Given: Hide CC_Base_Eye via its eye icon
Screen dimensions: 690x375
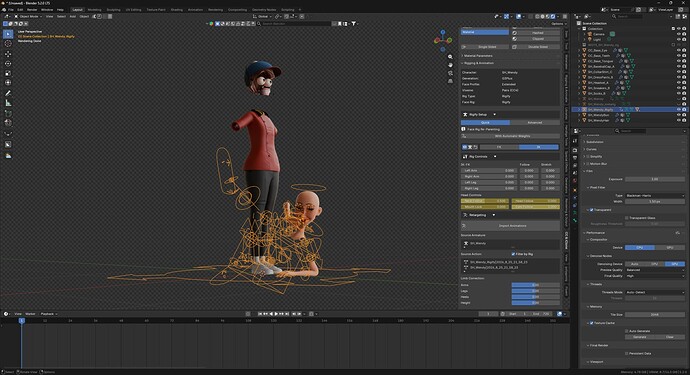Looking at the screenshot, I should pyautogui.click(x=679, y=50).
